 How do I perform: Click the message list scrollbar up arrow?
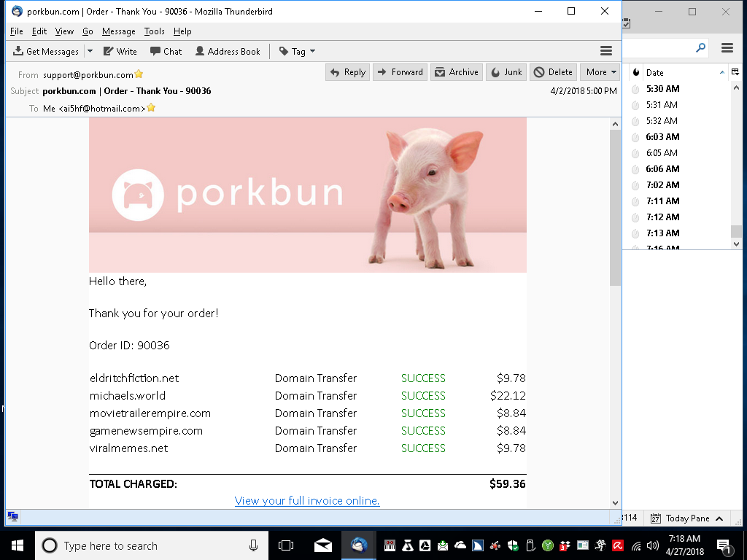(x=736, y=87)
